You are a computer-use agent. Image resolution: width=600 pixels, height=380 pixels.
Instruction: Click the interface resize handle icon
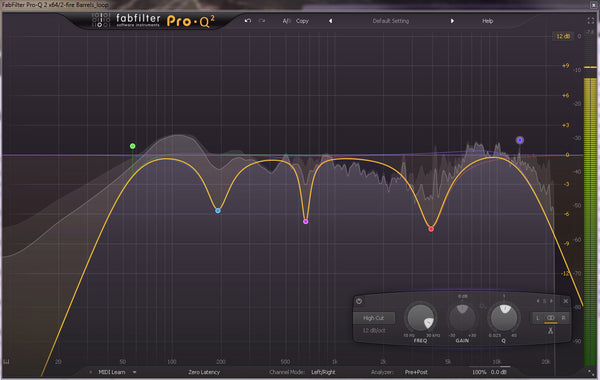coord(590,372)
